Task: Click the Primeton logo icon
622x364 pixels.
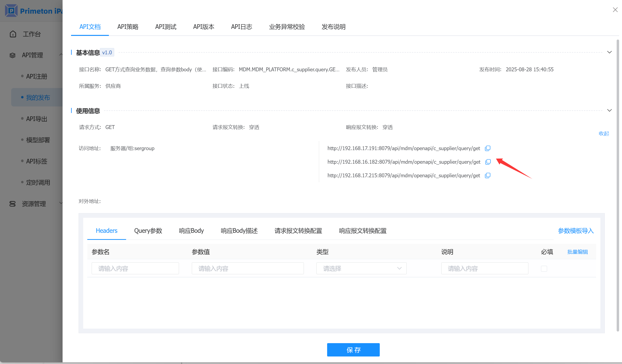Action: click(11, 11)
